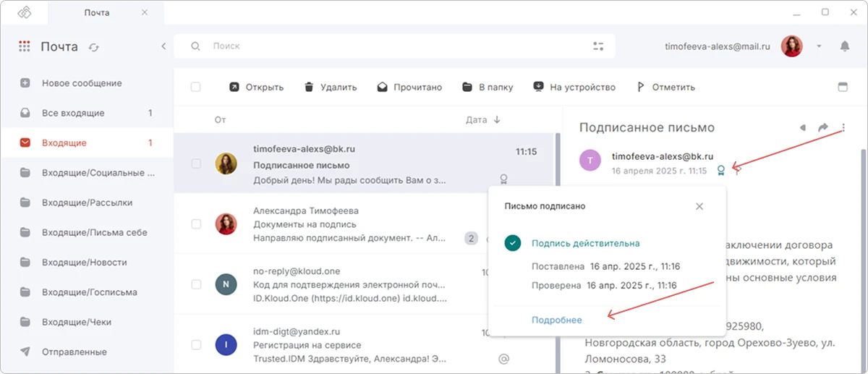Check the idm-digt@yandex.ru message checkbox
This screenshot has height=374, width=868.
point(196,345)
